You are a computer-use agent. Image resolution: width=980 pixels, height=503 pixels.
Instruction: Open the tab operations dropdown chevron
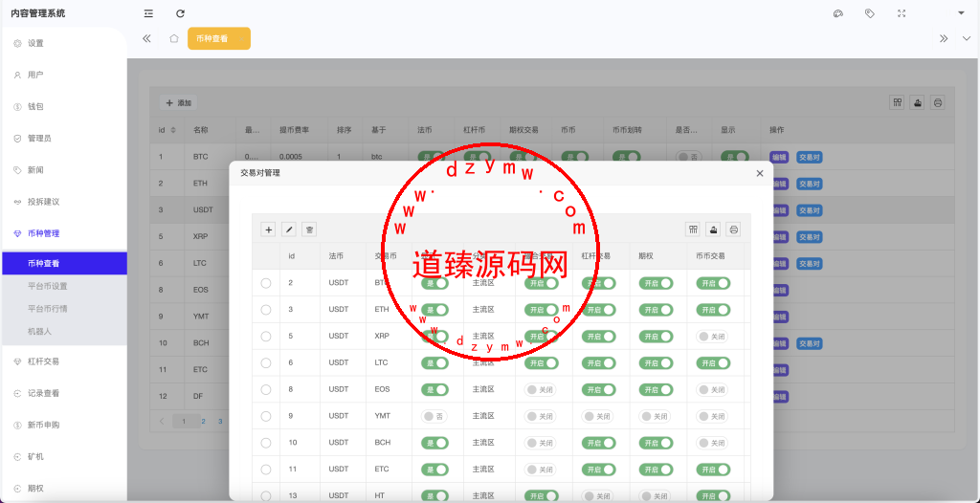point(967,38)
